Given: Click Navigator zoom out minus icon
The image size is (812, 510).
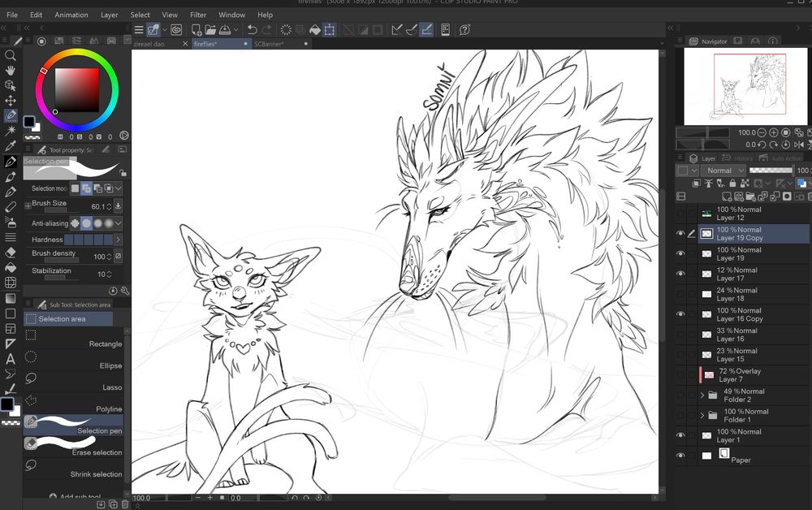Looking at the screenshot, I should tap(762, 132).
